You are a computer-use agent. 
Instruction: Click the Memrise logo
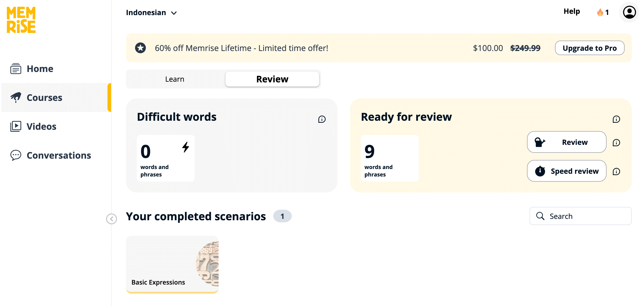[x=21, y=20]
